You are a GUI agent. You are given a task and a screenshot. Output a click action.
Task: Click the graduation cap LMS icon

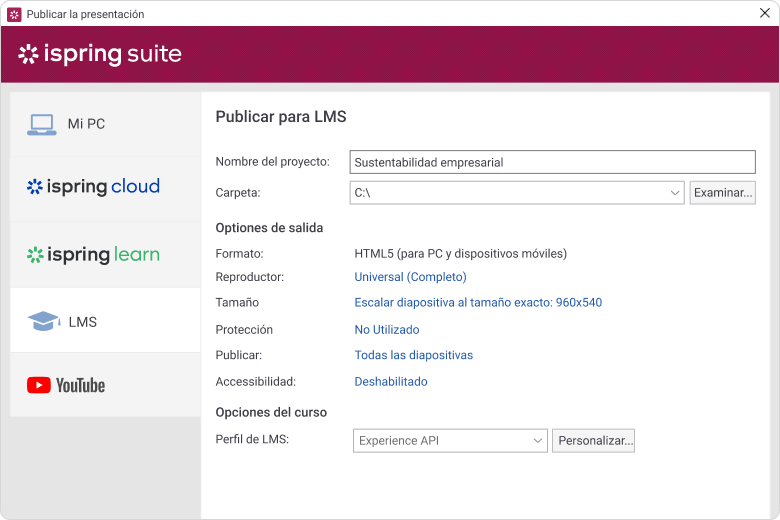43,321
